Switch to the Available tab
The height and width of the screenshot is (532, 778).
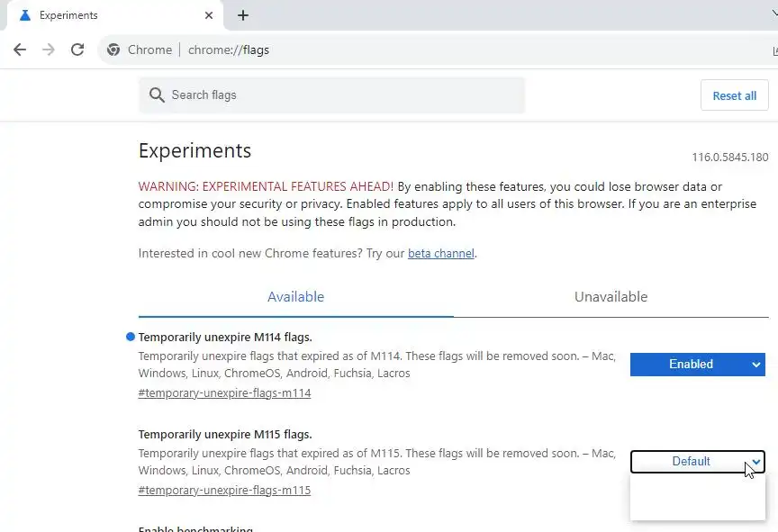pyautogui.click(x=295, y=296)
